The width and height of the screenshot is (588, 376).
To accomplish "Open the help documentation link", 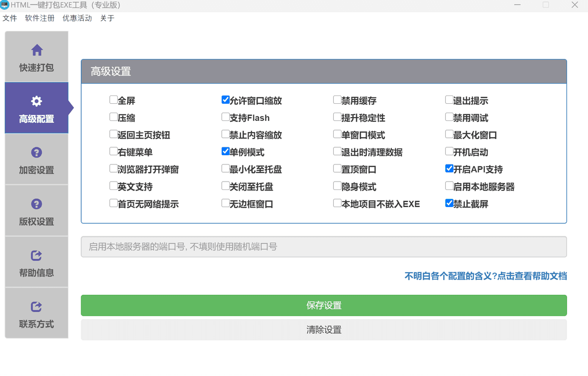I will tap(485, 276).
